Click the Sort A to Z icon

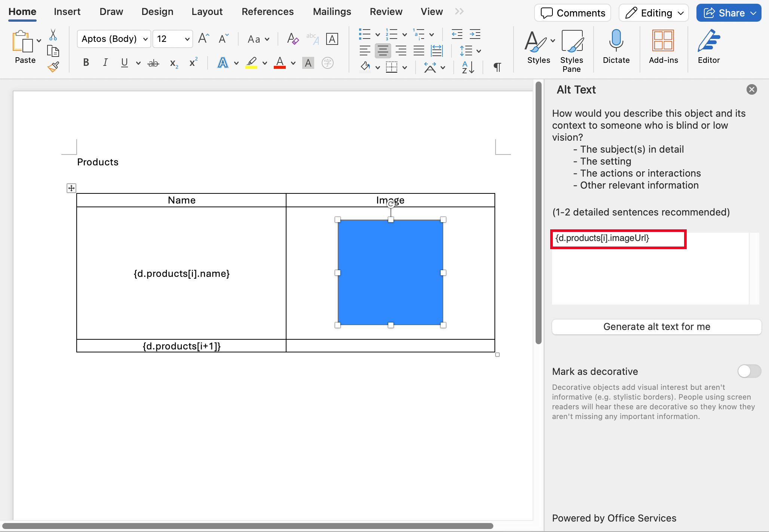468,67
